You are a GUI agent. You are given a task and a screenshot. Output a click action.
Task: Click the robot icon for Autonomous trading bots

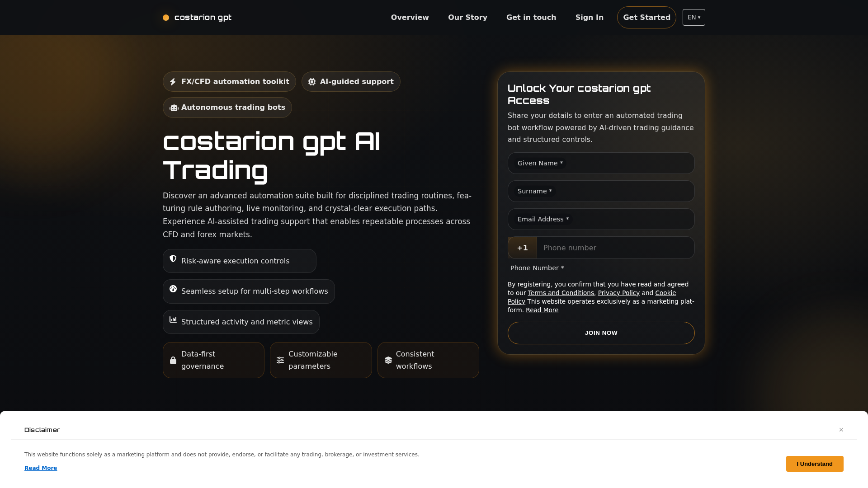174,108
